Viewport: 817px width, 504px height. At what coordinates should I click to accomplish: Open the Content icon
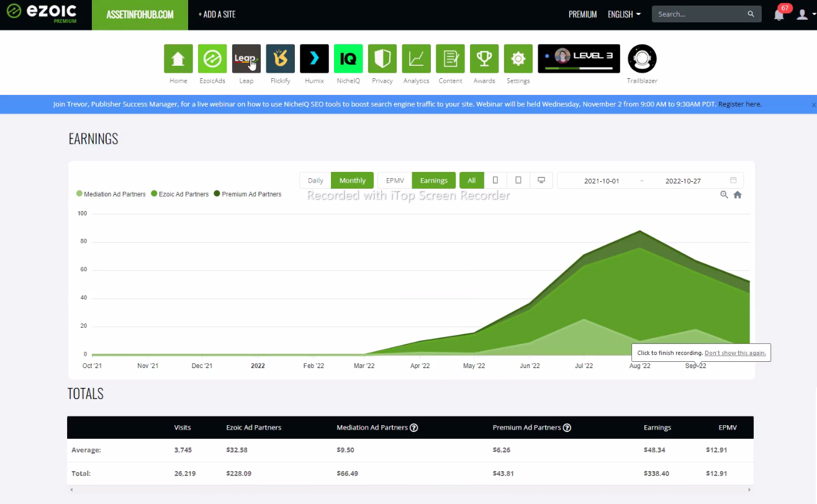450,58
